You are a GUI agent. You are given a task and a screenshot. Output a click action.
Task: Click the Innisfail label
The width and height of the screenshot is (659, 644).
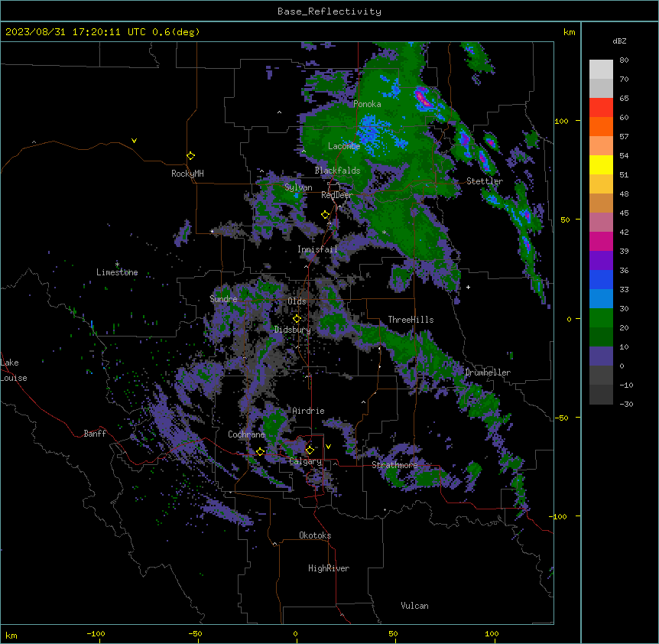click(x=317, y=249)
